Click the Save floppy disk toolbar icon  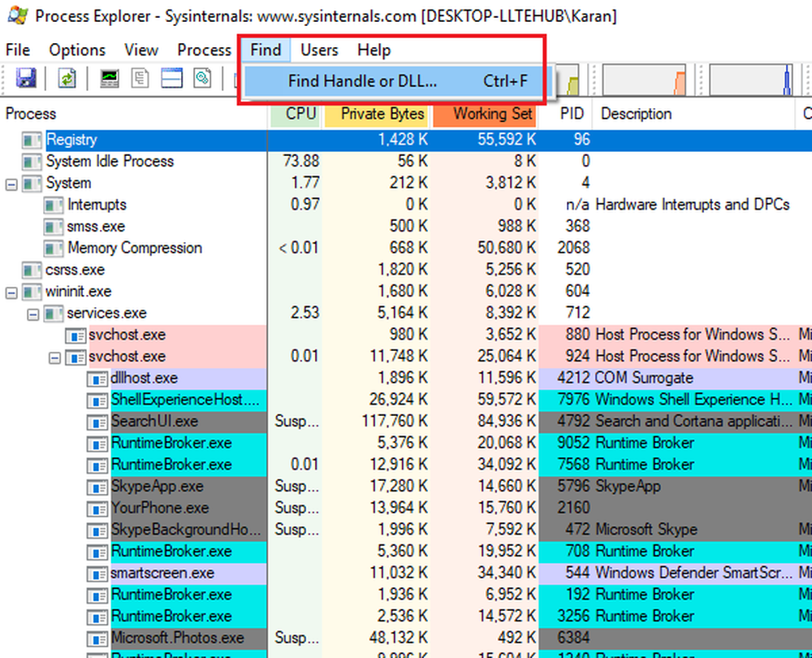coord(26,78)
